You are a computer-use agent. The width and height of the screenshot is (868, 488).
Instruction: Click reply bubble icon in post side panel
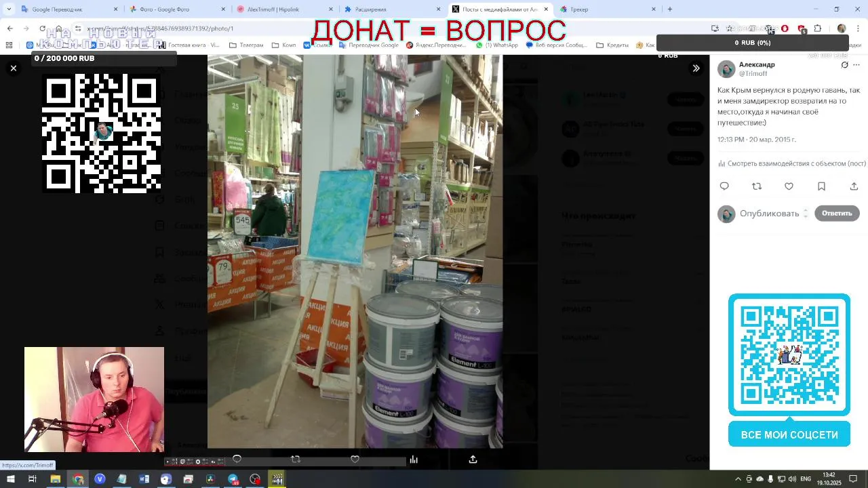(724, 186)
